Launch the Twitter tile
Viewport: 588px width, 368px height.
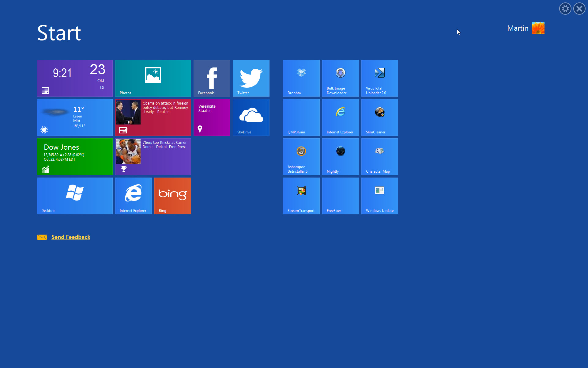click(251, 78)
